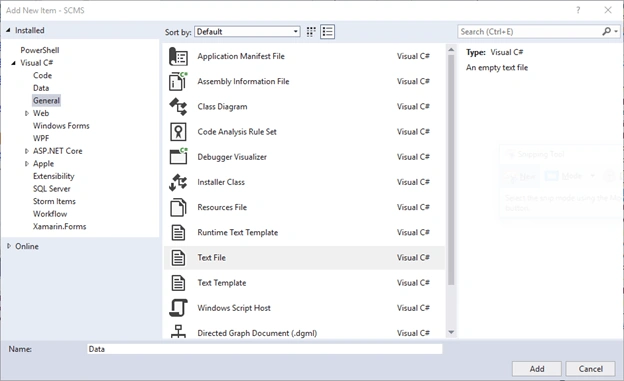
Task: Select the Data category in tree
Action: 41,88
